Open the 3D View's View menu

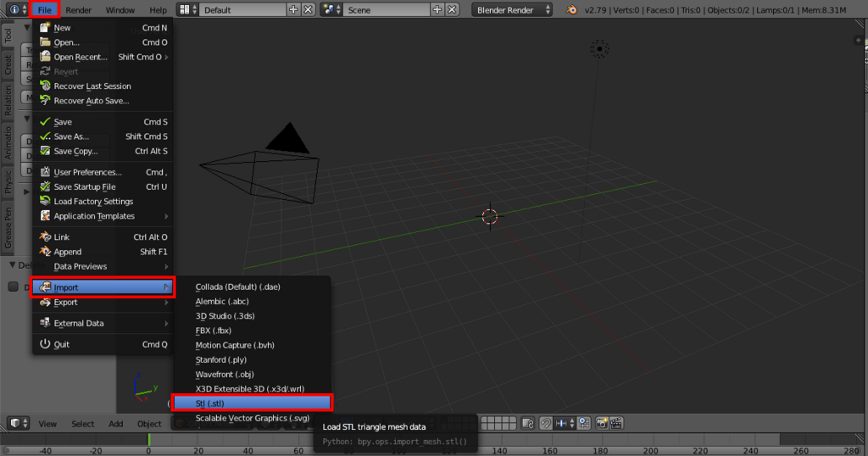(47, 424)
